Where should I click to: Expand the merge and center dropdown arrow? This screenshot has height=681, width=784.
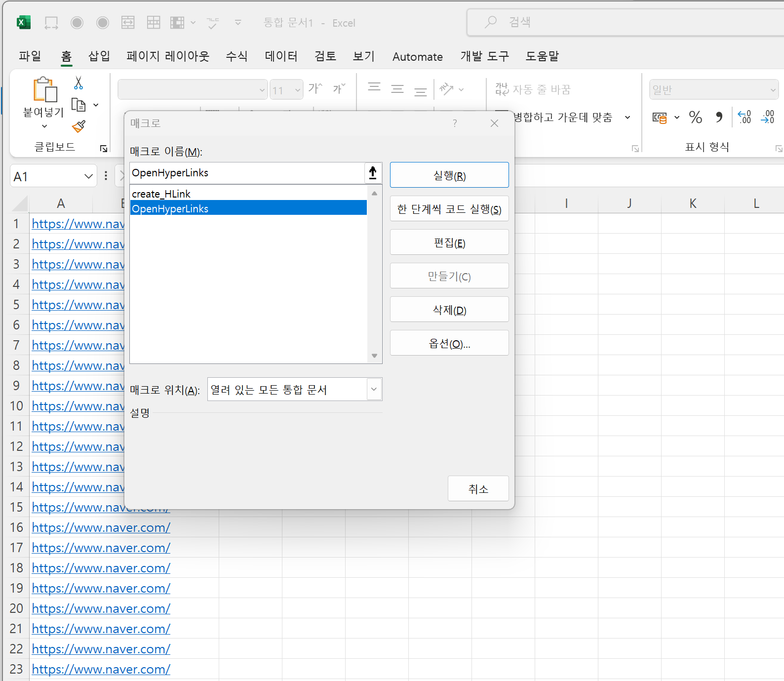627,118
